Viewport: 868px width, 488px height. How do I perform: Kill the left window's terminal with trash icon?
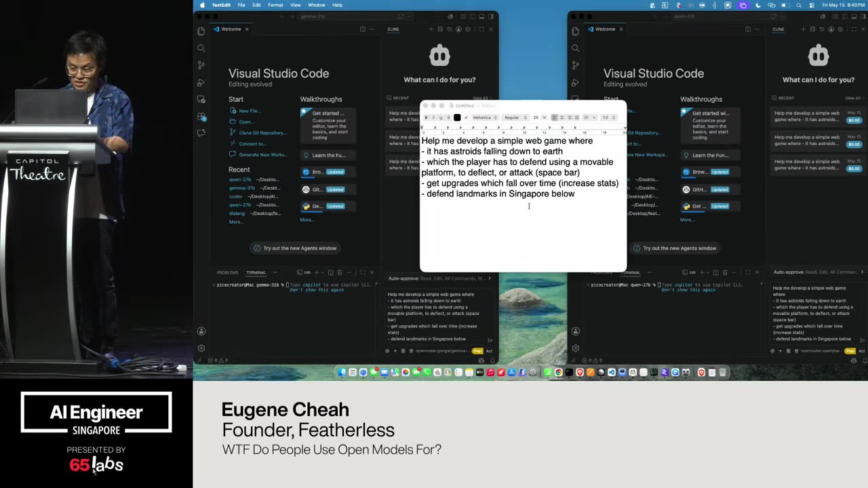click(340, 272)
